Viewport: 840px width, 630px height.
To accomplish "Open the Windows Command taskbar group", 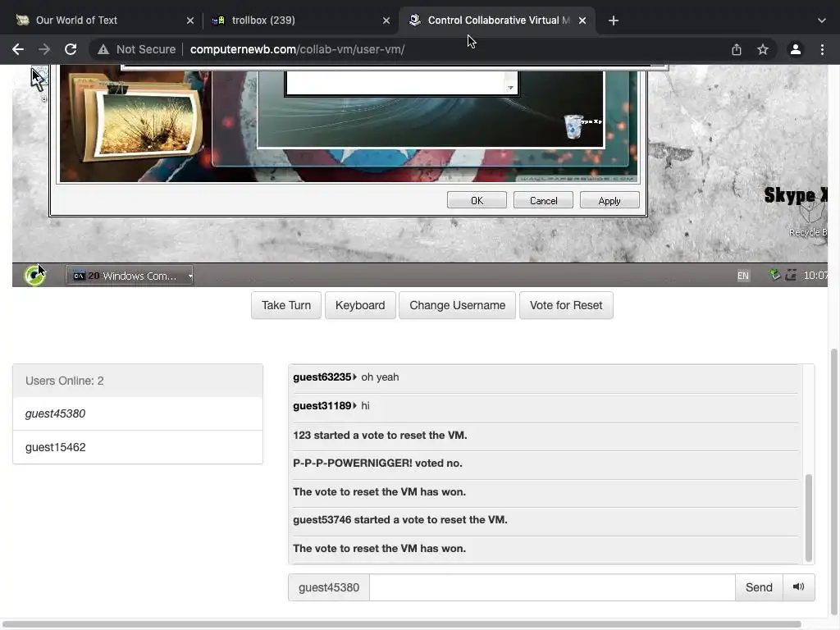I will click(129, 276).
